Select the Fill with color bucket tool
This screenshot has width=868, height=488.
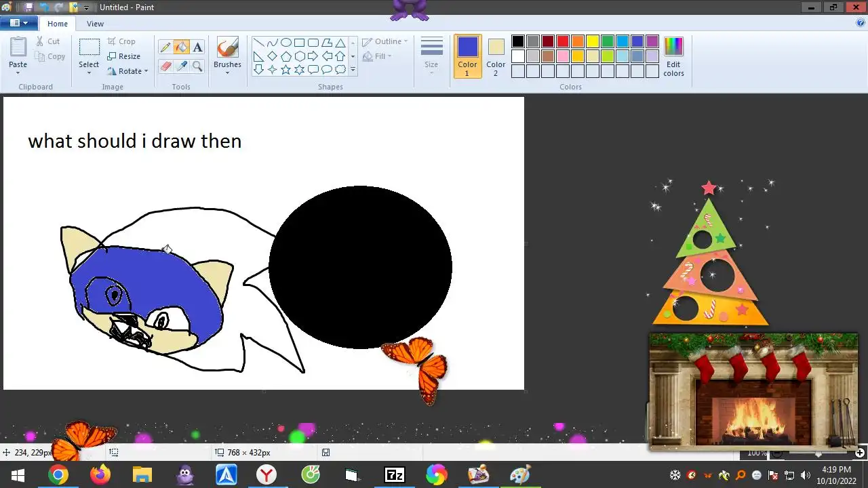pos(181,47)
